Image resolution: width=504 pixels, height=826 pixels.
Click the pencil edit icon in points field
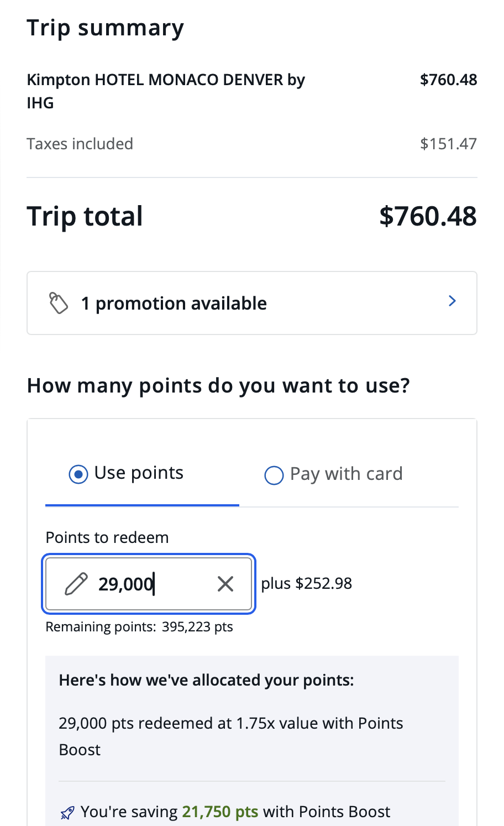pos(76,584)
